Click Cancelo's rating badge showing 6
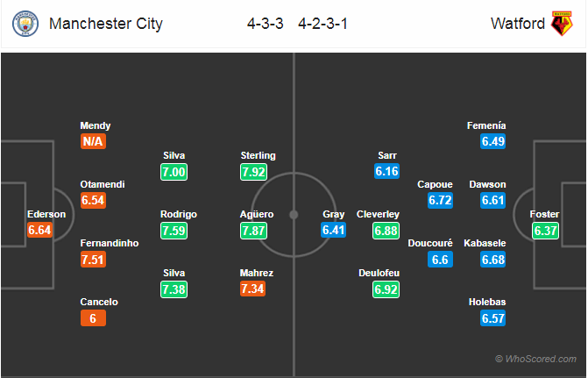 pyautogui.click(x=93, y=318)
